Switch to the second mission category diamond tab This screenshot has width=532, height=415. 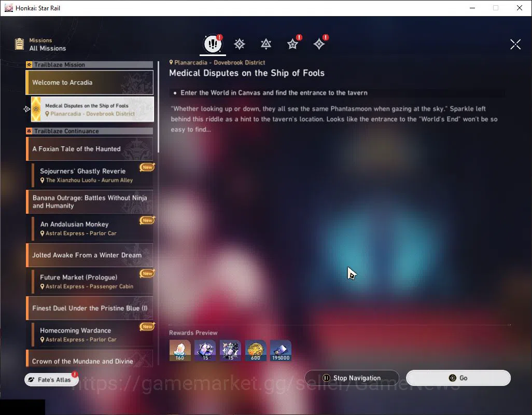tap(239, 44)
